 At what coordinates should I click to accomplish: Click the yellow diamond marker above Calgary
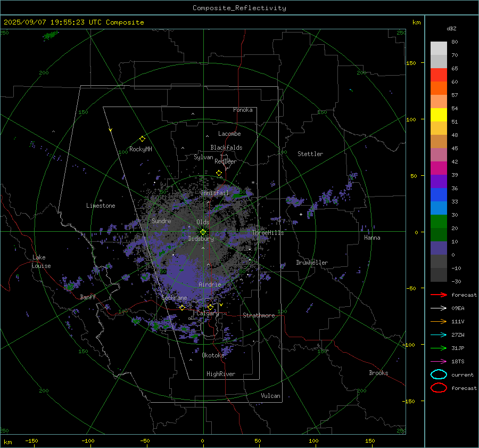pyautogui.click(x=210, y=307)
